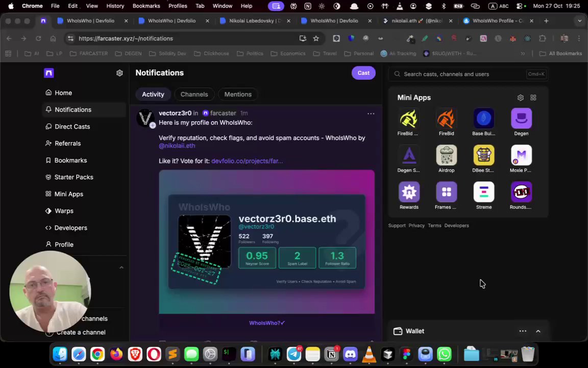Open tab search dropdown arrow

pyautogui.click(x=580, y=21)
